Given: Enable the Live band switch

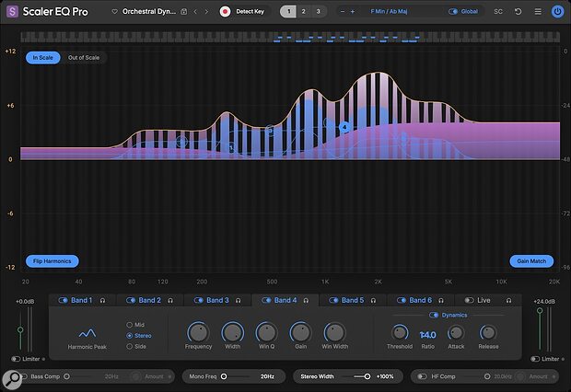Looking at the screenshot, I should (x=469, y=300).
